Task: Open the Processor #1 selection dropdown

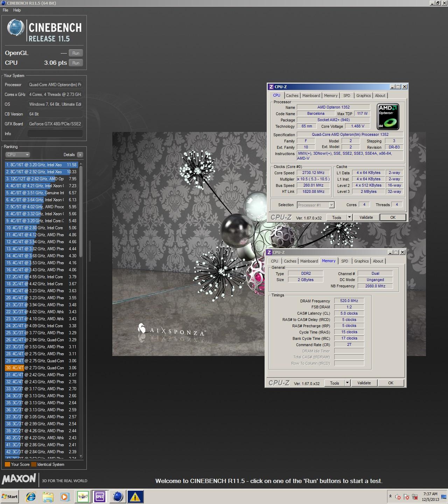Action: (x=316, y=205)
